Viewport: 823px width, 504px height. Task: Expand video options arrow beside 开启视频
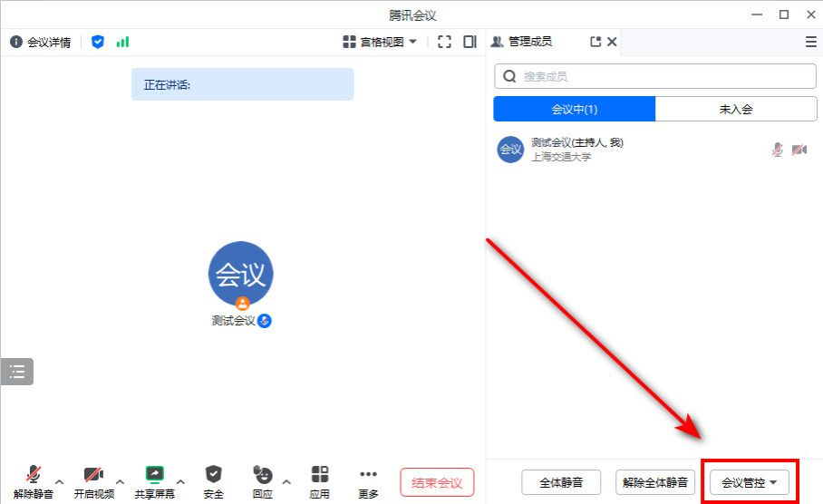click(x=121, y=481)
